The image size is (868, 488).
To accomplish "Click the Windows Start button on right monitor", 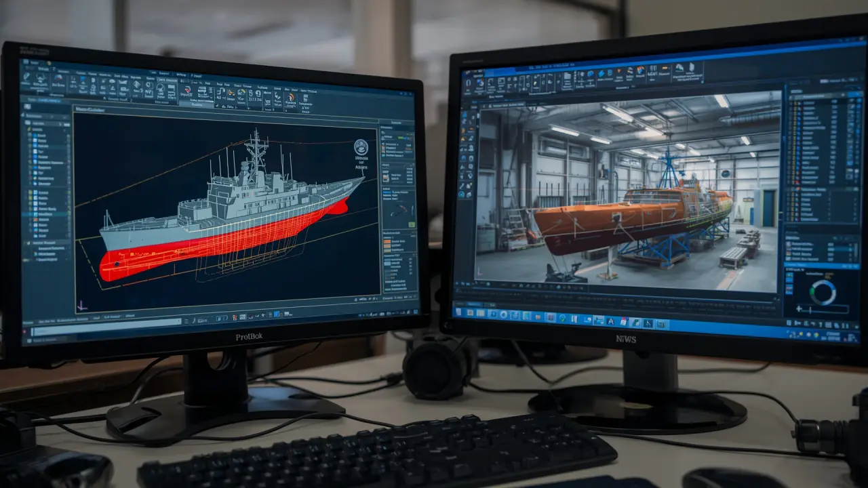I will tap(460, 312).
